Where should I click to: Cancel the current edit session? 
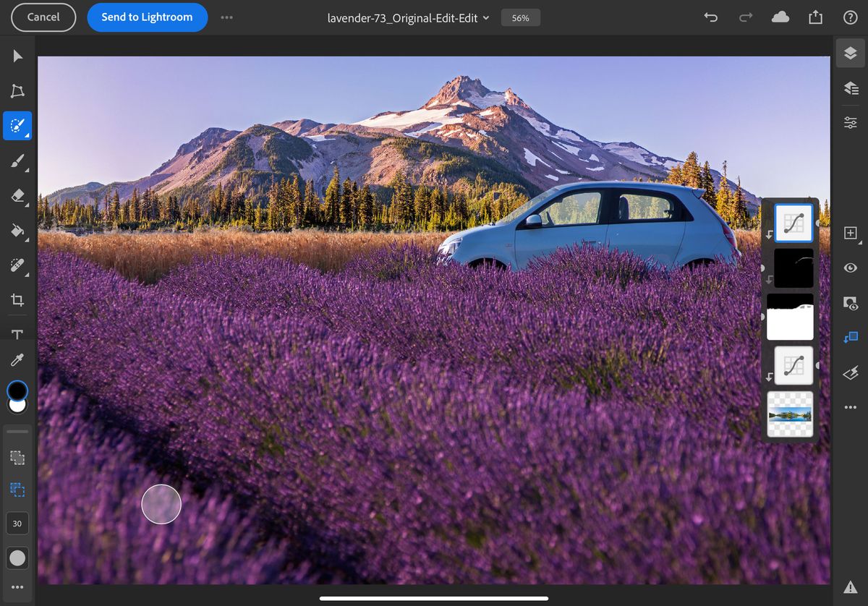point(43,17)
